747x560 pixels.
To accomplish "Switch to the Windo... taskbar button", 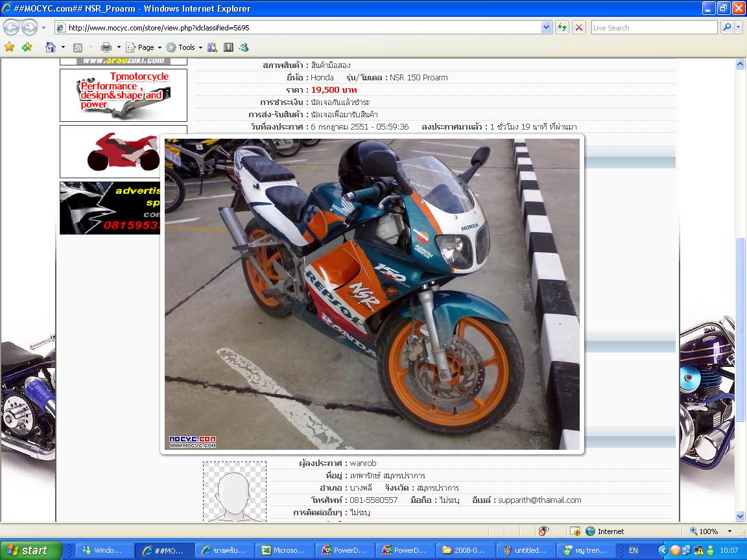I will (104, 550).
